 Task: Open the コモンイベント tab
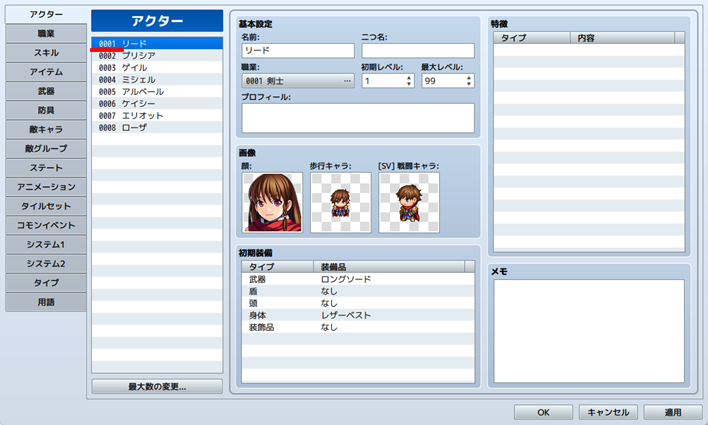tap(44, 226)
